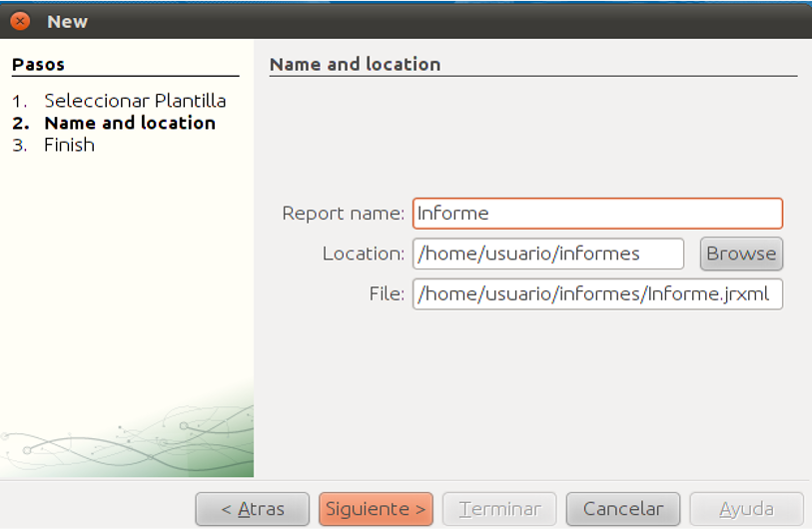The height and width of the screenshot is (529, 812).
Task: Click the Location label
Action: point(363,254)
